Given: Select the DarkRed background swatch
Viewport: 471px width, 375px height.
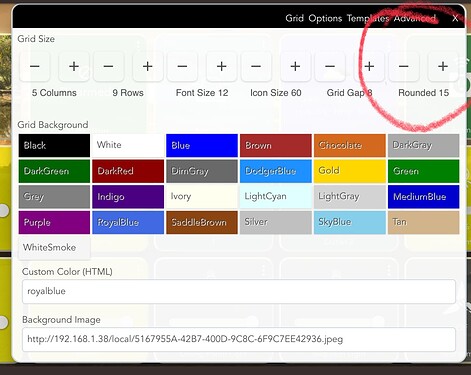Looking at the screenshot, I should coord(128,171).
